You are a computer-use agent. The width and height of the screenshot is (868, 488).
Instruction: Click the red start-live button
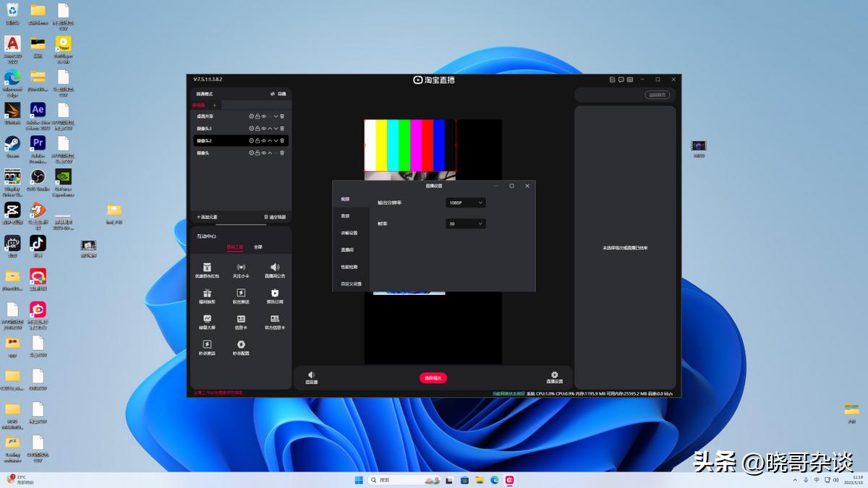coord(433,378)
